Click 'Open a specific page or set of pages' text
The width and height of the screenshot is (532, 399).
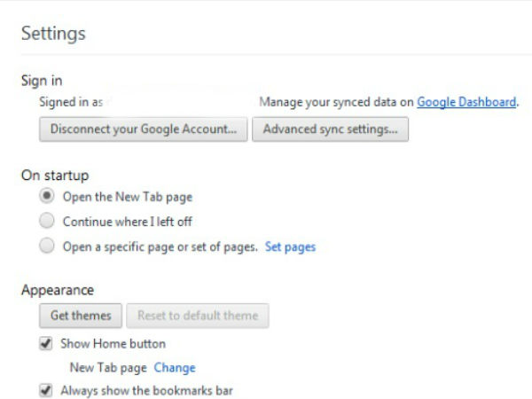(160, 246)
